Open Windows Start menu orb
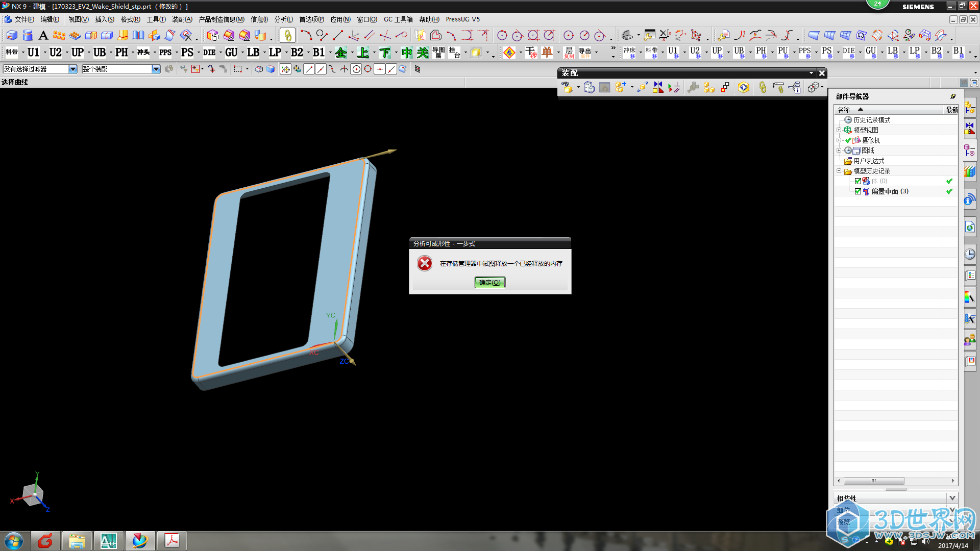This screenshot has height=551, width=980. click(14, 540)
